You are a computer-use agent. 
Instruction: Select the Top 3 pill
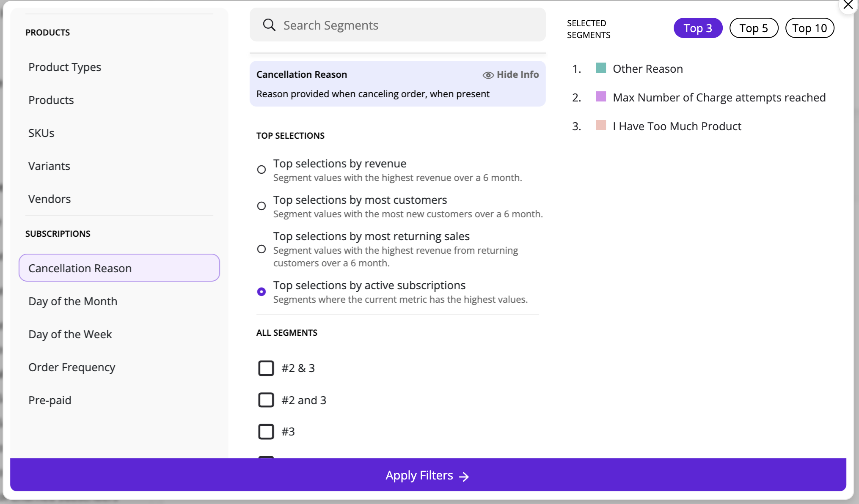click(698, 28)
